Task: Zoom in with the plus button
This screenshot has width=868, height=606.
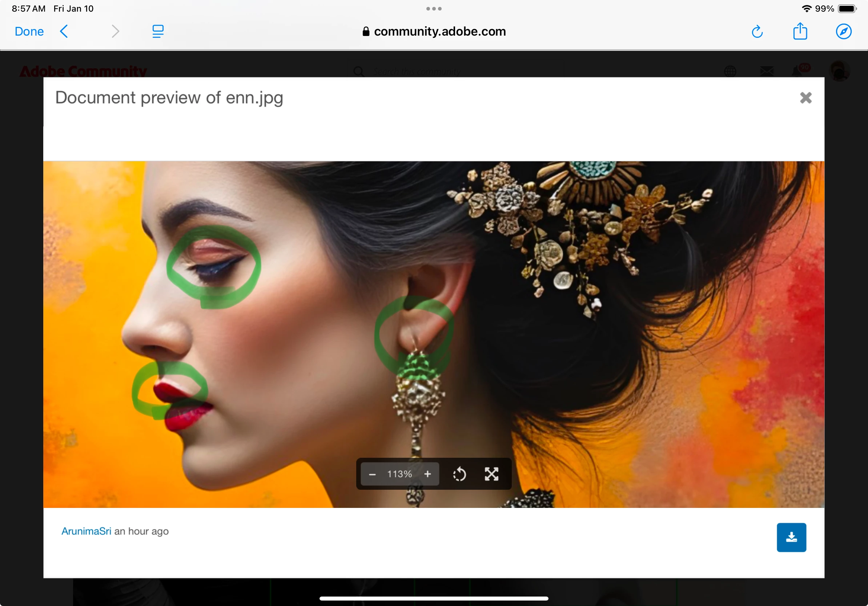Action: tap(427, 474)
